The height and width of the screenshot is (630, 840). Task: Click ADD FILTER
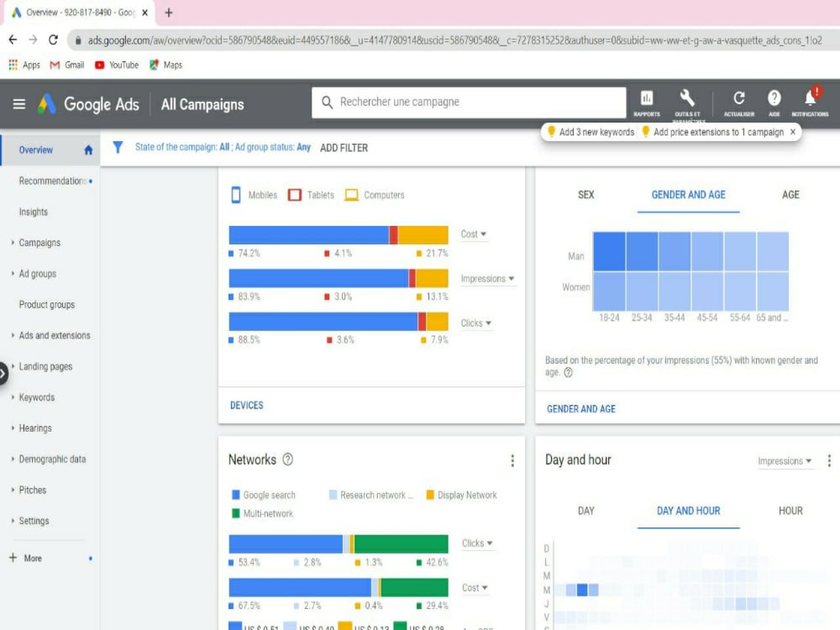[344, 148]
